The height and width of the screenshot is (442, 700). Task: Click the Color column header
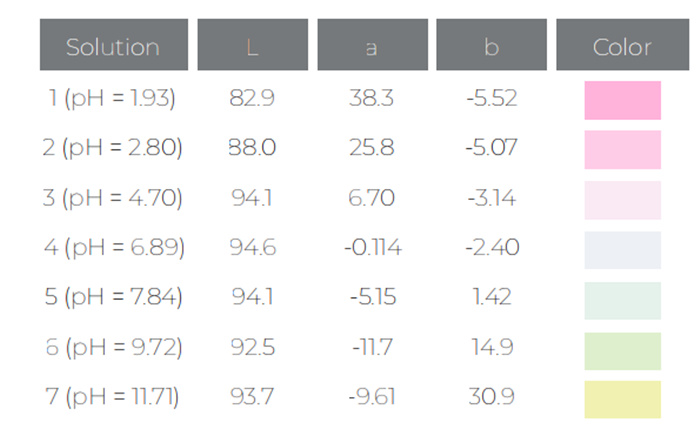pos(622,46)
